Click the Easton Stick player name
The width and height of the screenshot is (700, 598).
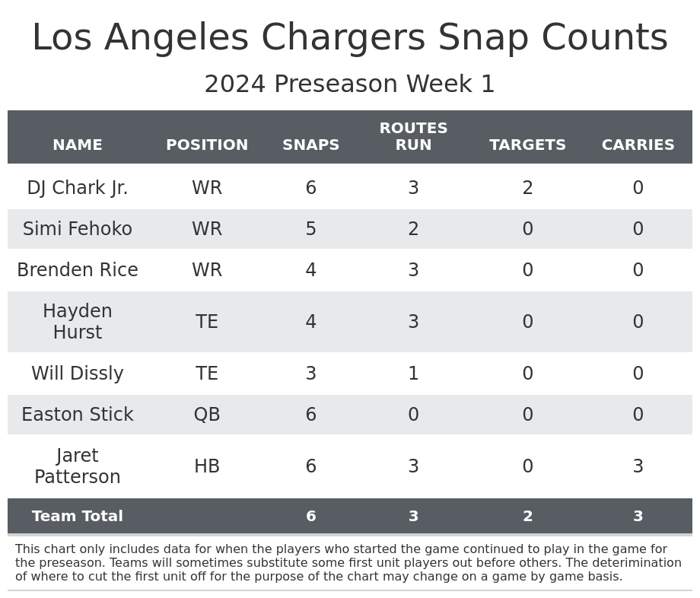pos(78,415)
